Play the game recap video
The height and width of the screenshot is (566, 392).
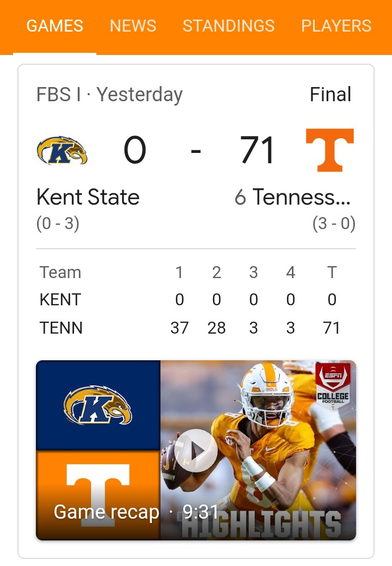[196, 451]
